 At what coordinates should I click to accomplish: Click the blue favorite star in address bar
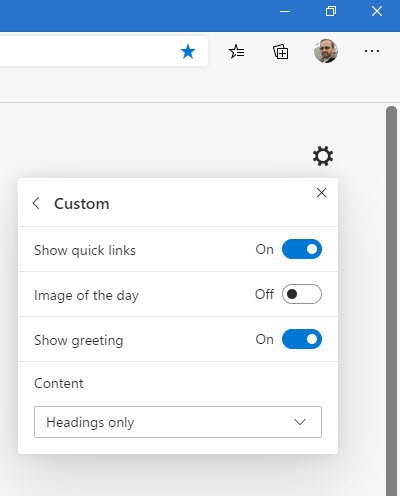click(x=188, y=52)
